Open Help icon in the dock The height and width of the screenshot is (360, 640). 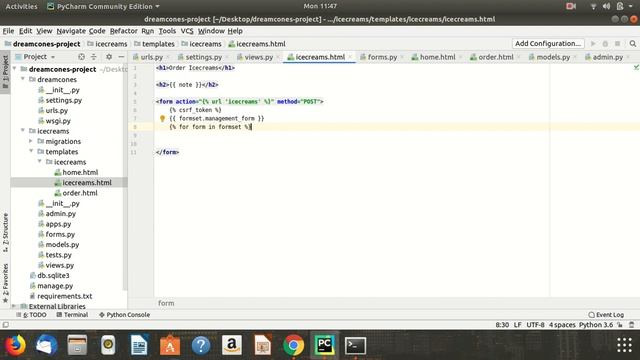pyautogui.click(x=201, y=345)
